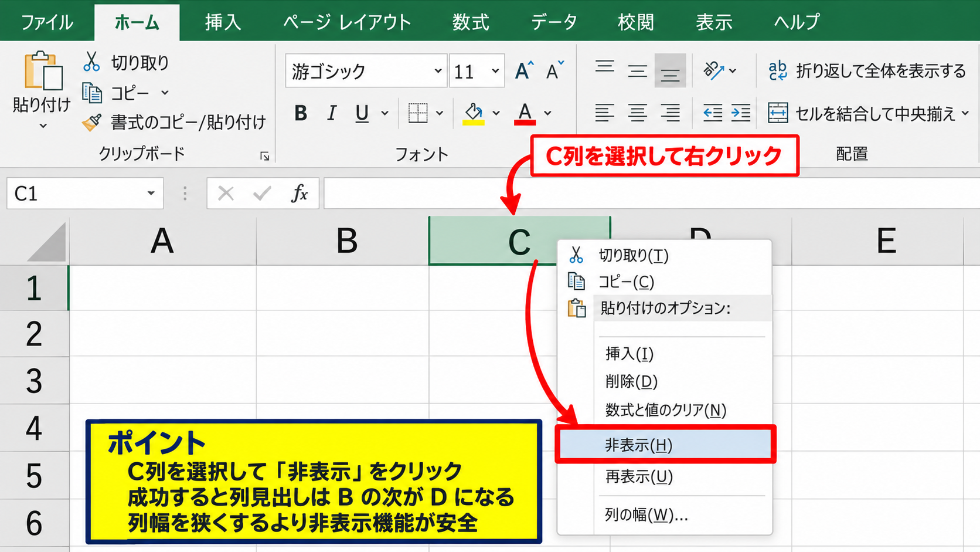Open the 游ゴシック font name dropdown
The height and width of the screenshot is (552, 980).
[x=437, y=71]
